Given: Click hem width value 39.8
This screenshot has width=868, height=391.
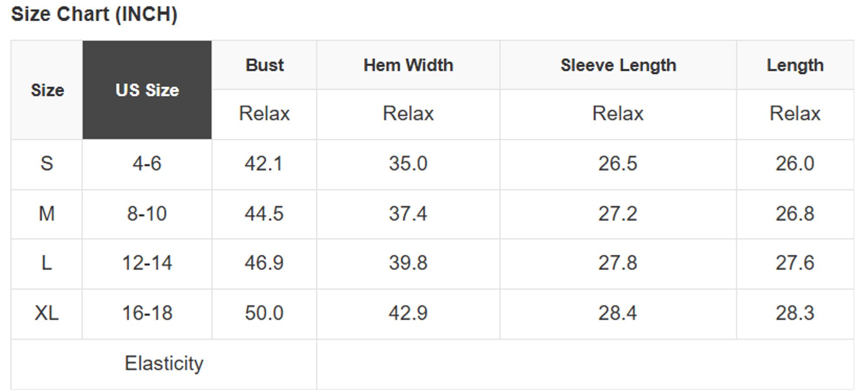Looking at the screenshot, I should pyautogui.click(x=408, y=263).
